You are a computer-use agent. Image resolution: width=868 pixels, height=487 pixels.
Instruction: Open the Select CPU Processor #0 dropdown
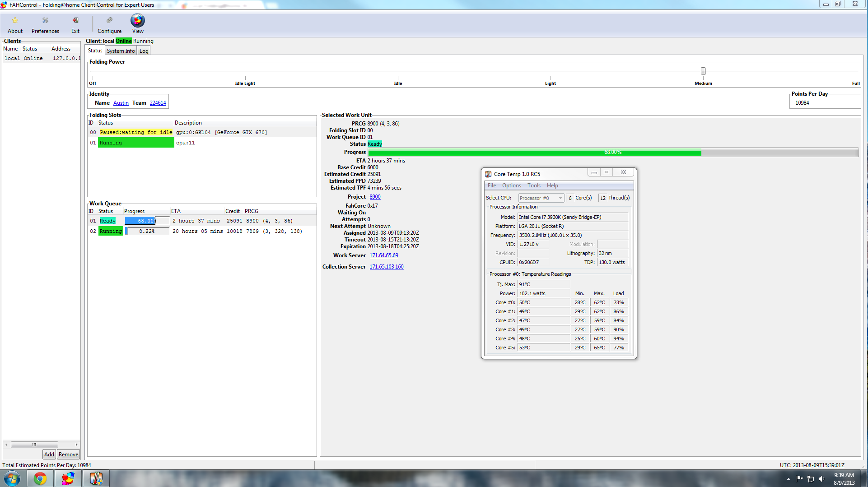tap(541, 198)
